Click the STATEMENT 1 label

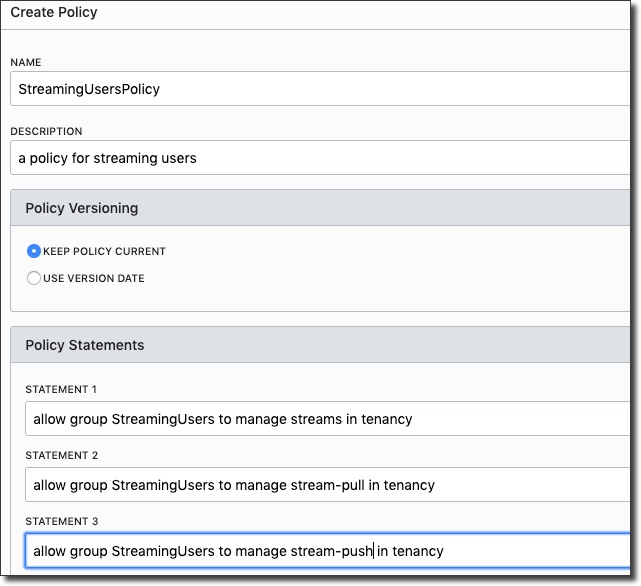tap(62, 389)
